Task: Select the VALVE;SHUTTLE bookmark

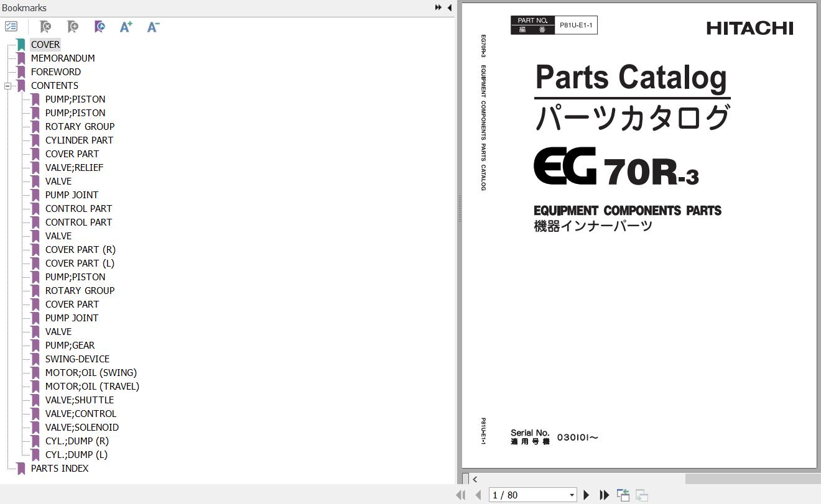Action: tap(80, 400)
